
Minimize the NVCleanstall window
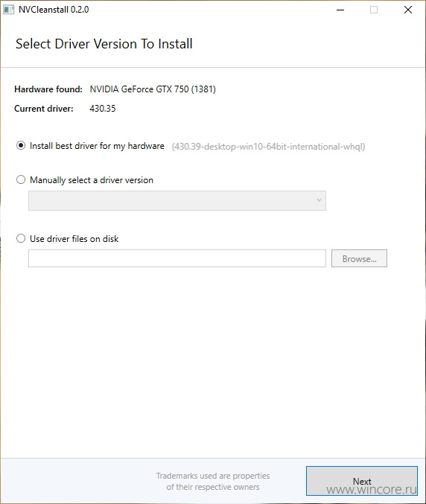coord(340,10)
